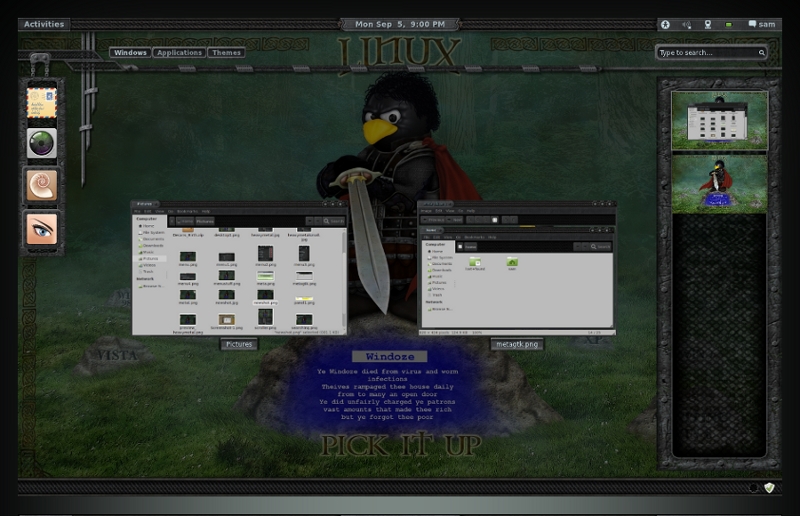Open the accessibility menu icon in top panel

(665, 24)
